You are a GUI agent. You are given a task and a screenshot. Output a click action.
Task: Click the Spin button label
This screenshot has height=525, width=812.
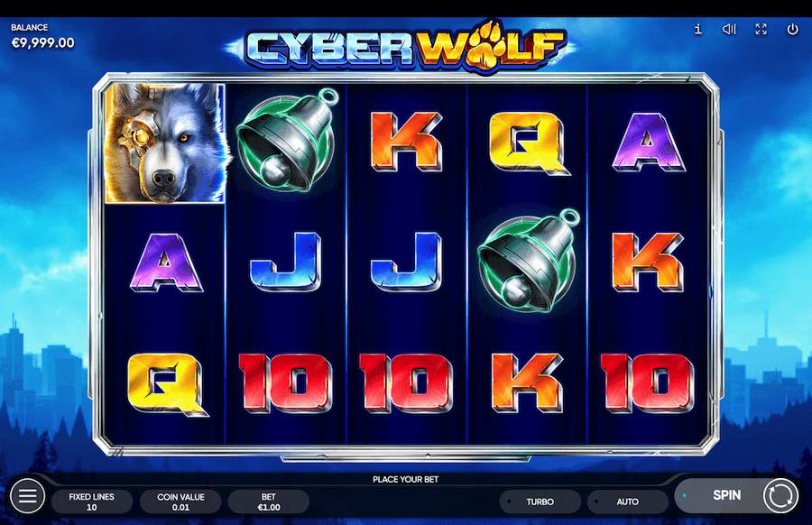(727, 495)
